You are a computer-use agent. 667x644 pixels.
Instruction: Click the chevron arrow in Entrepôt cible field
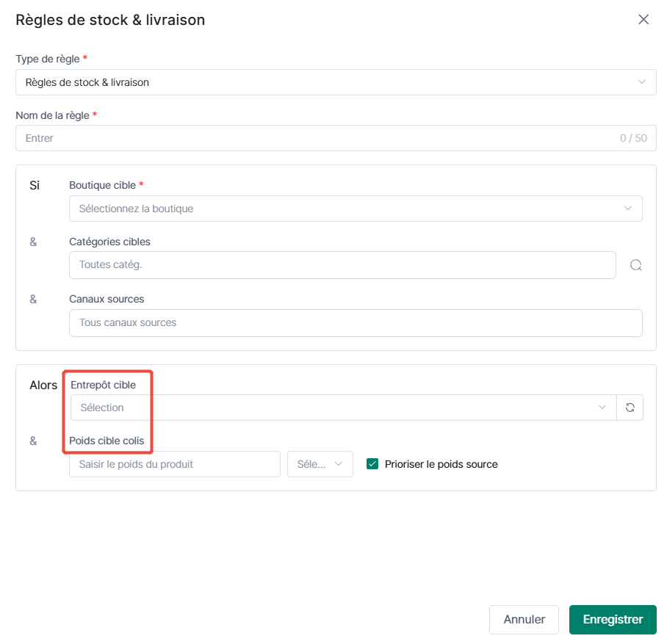click(602, 408)
